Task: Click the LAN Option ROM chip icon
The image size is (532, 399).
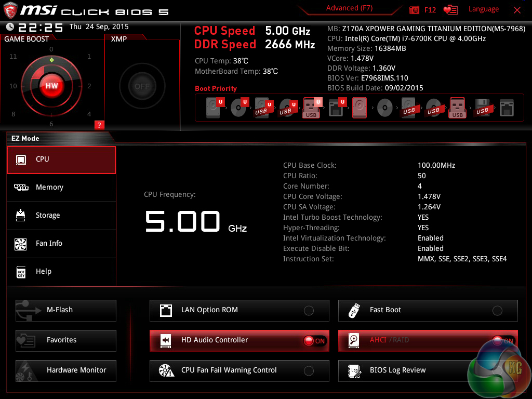Action: point(166,311)
